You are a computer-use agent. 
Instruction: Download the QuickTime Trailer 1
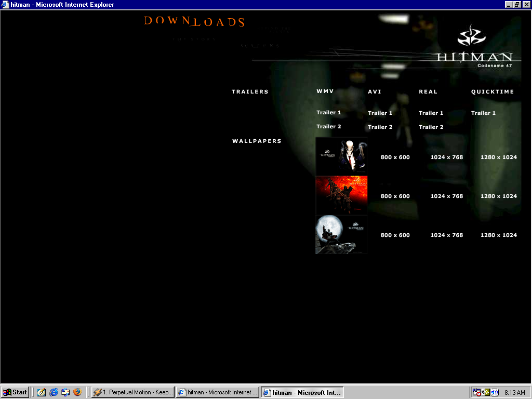[483, 113]
